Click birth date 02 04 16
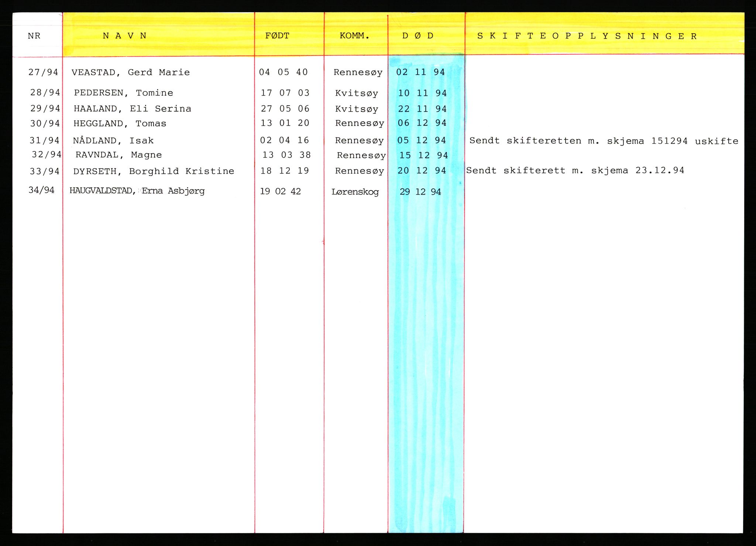The height and width of the screenshot is (546, 756). point(284,140)
